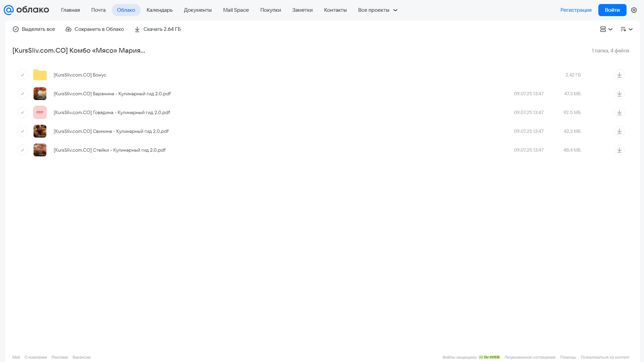
Task: Go to the Почта tab
Action: click(x=98, y=10)
